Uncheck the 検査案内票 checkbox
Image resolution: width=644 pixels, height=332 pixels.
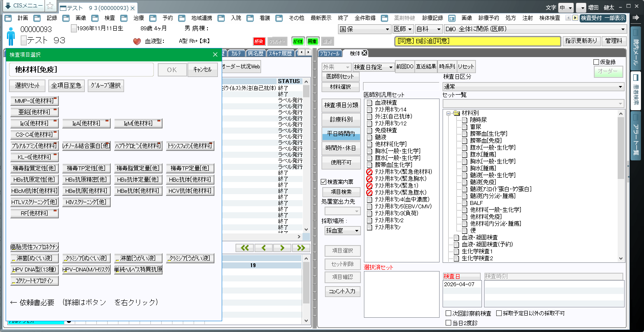click(x=324, y=182)
